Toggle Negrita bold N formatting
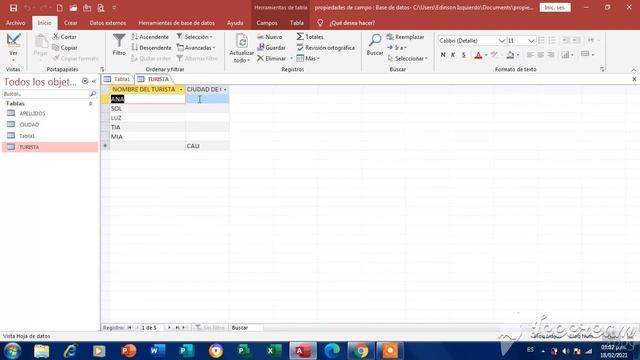The width and height of the screenshot is (640, 360). pyautogui.click(x=443, y=55)
